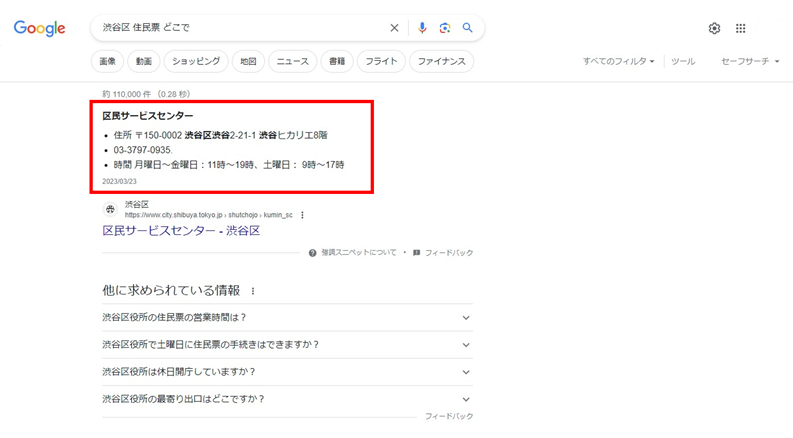Image resolution: width=793 pixels, height=438 pixels.
Task: Open the セーフサーチ dropdown
Action: 750,61
